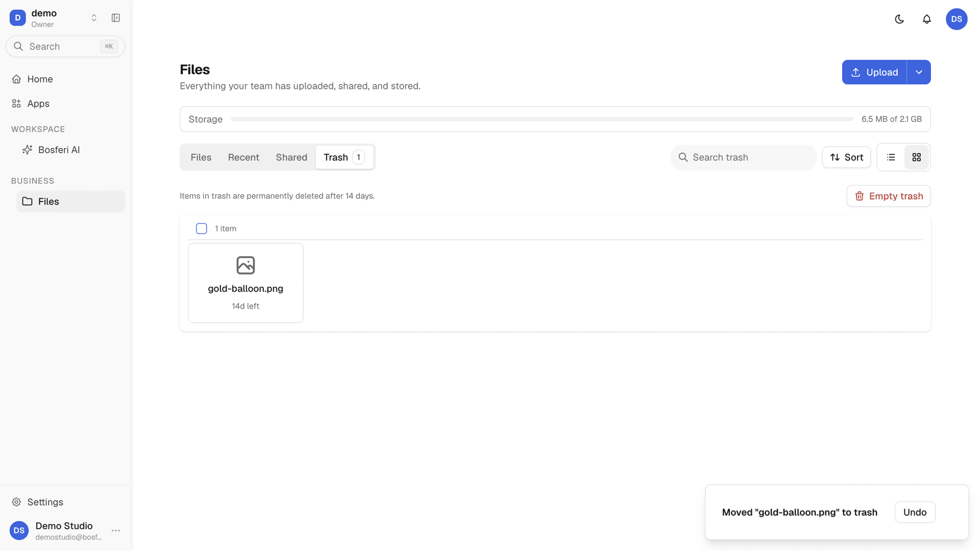The height and width of the screenshot is (551, 980).
Task: Switch to the Recent tab
Action: point(243,157)
